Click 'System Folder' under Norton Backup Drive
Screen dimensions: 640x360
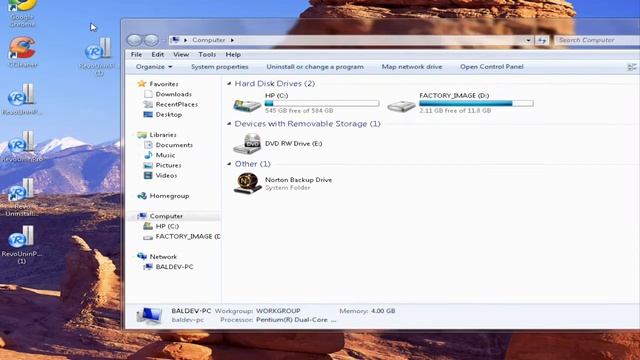pos(287,188)
